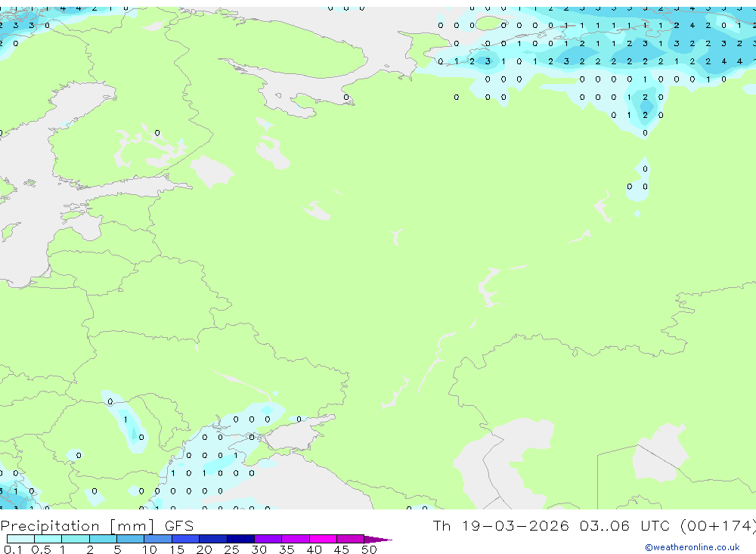The height and width of the screenshot is (554, 756).
Task: Select the 2–5 mm legend swatch
Action: pyautogui.click(x=103, y=539)
